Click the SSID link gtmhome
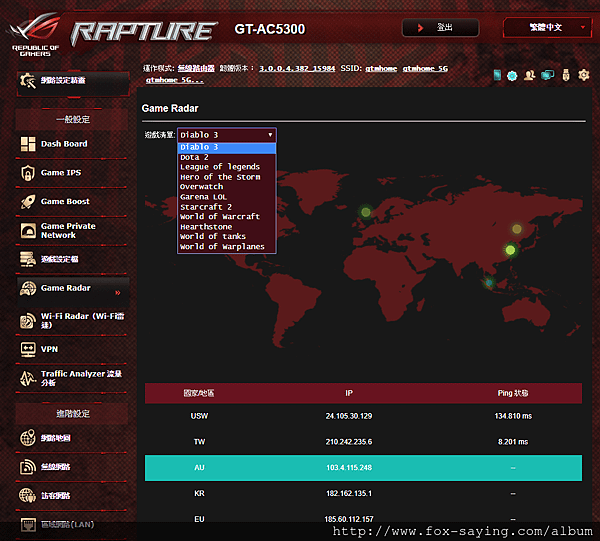This screenshot has height=541, width=600. tap(381, 68)
